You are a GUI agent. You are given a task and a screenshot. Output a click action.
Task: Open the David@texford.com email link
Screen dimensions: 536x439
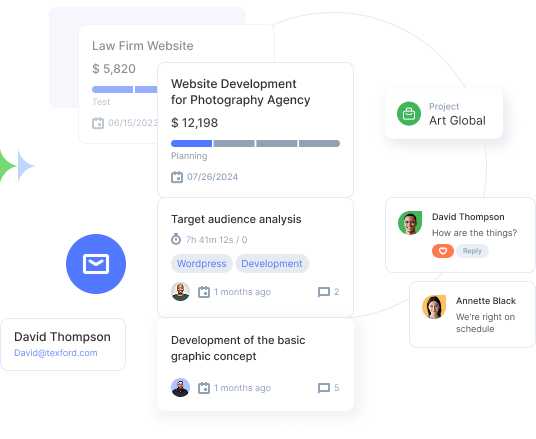pos(56,353)
